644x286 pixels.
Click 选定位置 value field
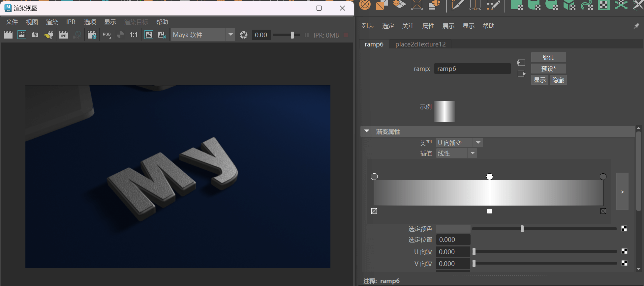pyautogui.click(x=453, y=240)
